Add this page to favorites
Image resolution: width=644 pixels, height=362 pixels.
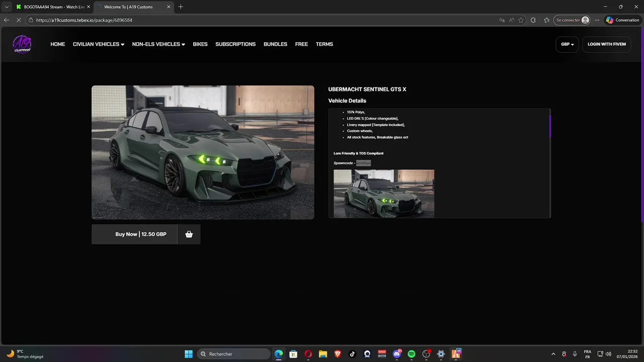(521, 20)
